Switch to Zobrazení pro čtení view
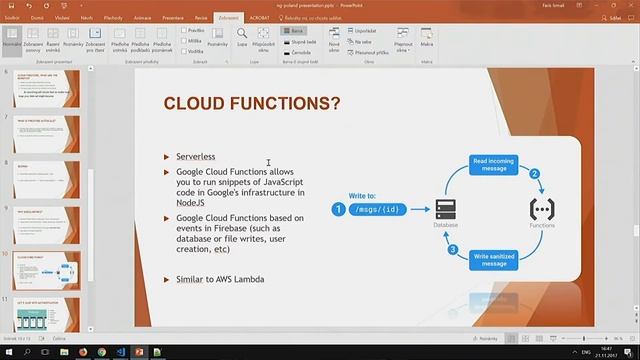 [x=95, y=40]
